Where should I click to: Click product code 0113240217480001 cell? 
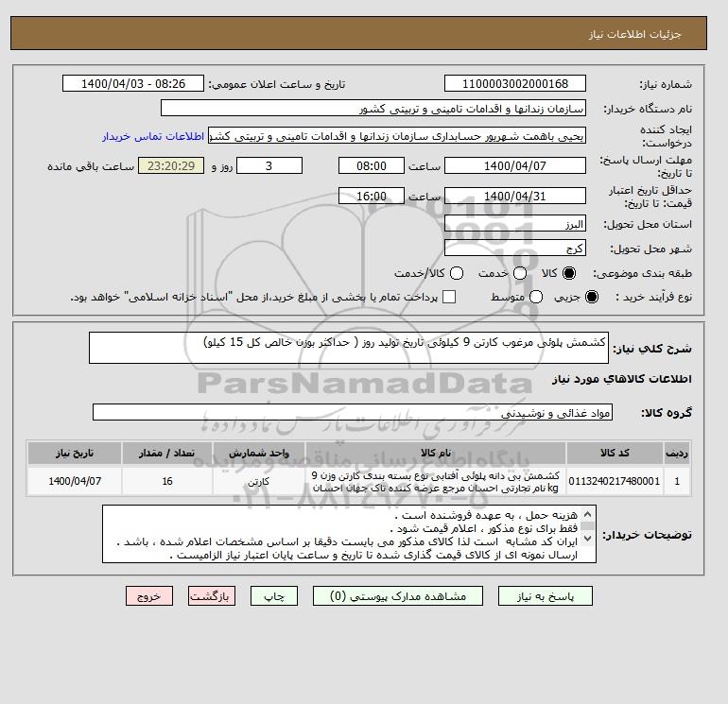click(615, 481)
